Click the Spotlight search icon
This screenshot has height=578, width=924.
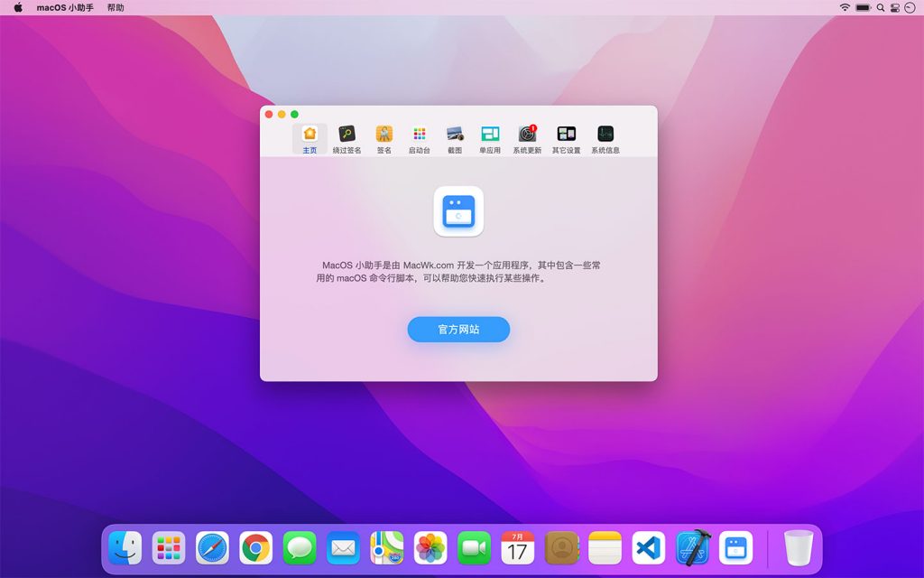[880, 7]
